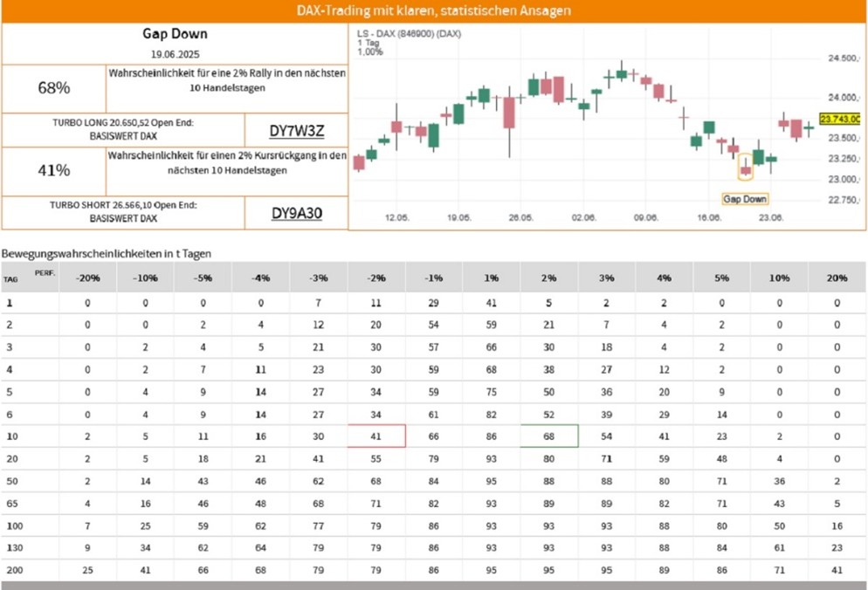Select the 41% decline probability value

pos(53,170)
